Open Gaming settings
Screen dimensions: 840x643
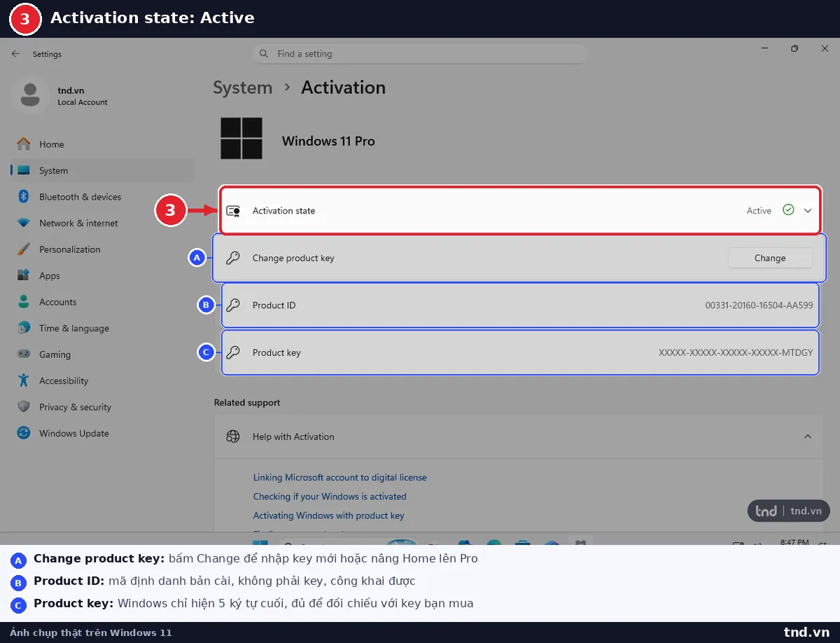click(x=102, y=354)
